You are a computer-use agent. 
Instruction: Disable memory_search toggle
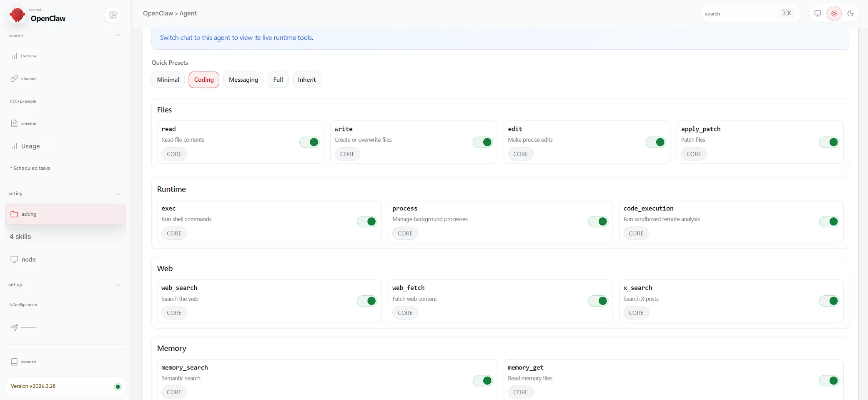pyautogui.click(x=483, y=380)
